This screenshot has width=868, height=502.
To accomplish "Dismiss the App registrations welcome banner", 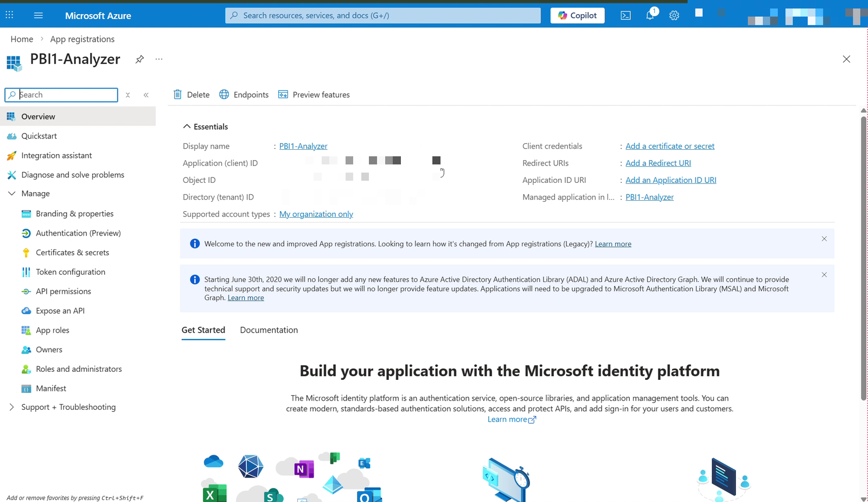I will [x=824, y=239].
